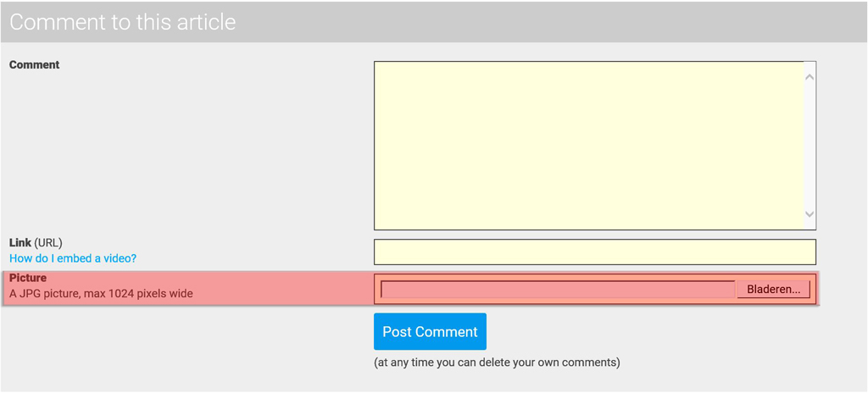Click the gray header bar right of title
This screenshot has height=393, width=868.
551,22
